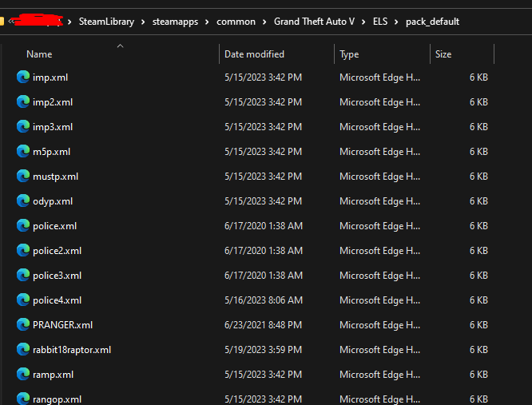532x405 pixels.
Task: Go to common folder in breadcrumb
Action: (236, 22)
